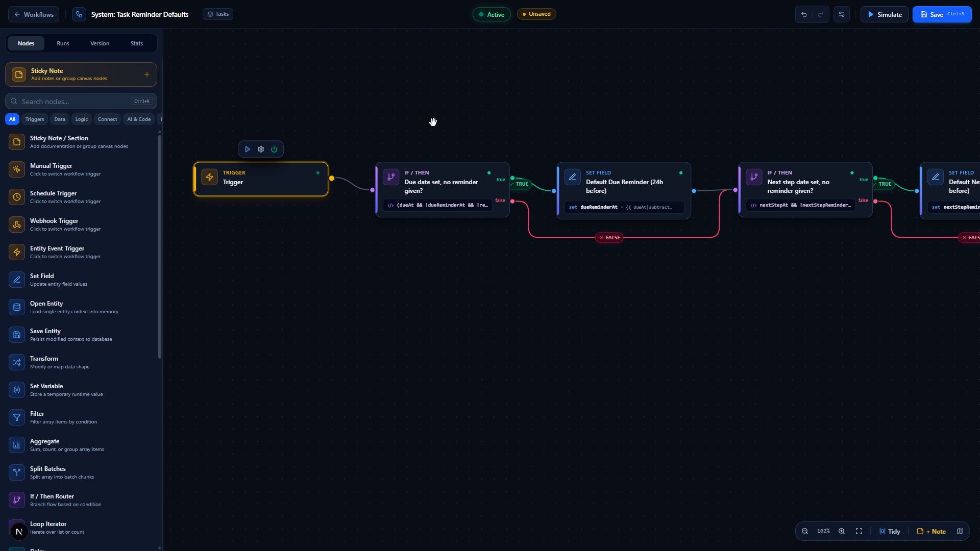Add Entity Event Trigger node
The height and width of the screenshot is (551, 980).
pos(81,252)
